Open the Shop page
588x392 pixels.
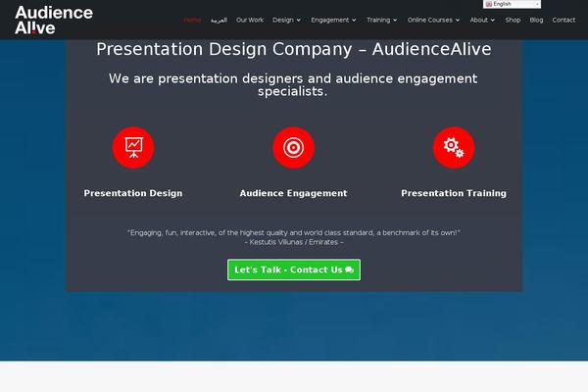[x=513, y=20]
